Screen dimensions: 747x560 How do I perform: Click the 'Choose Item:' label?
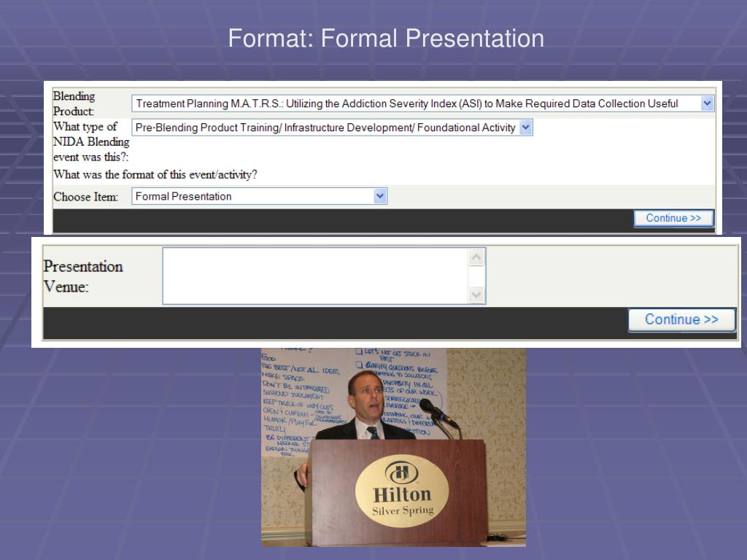(x=86, y=197)
